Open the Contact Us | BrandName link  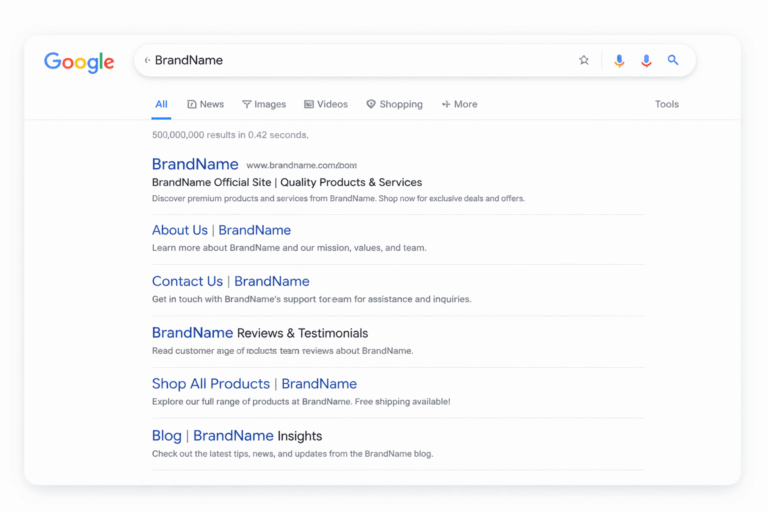point(230,281)
